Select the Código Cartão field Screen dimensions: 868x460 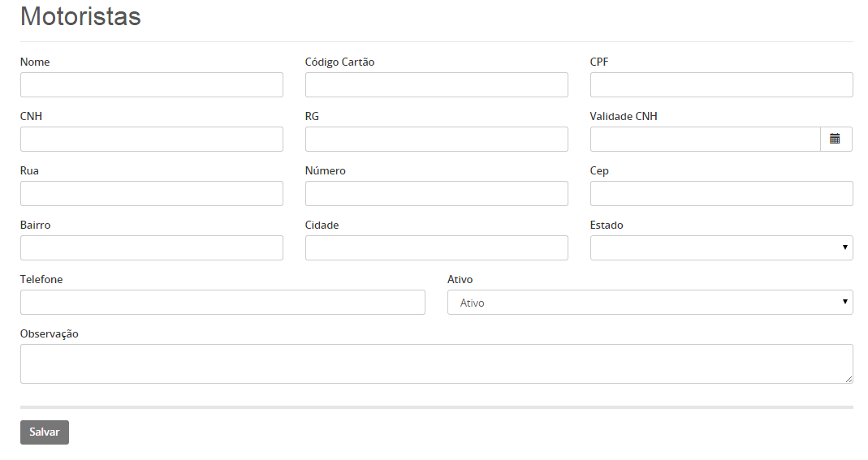[x=436, y=84]
